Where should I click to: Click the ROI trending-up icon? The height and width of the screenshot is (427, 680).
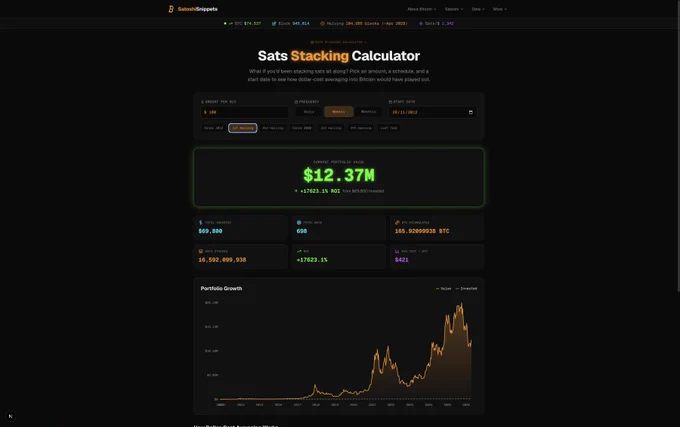pyautogui.click(x=299, y=251)
